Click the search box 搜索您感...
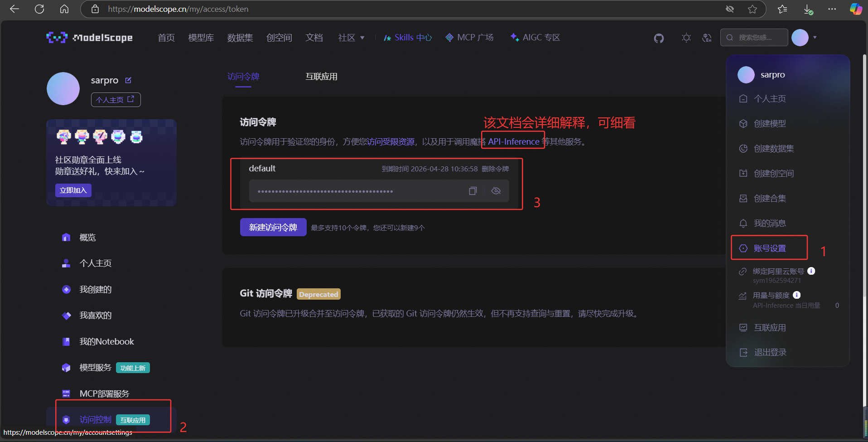The width and height of the screenshot is (868, 442). (x=754, y=38)
